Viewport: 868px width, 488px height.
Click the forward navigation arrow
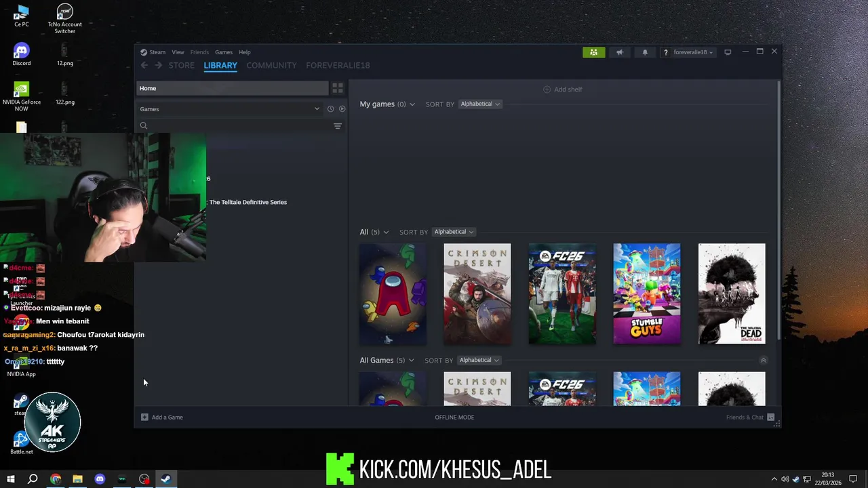158,66
